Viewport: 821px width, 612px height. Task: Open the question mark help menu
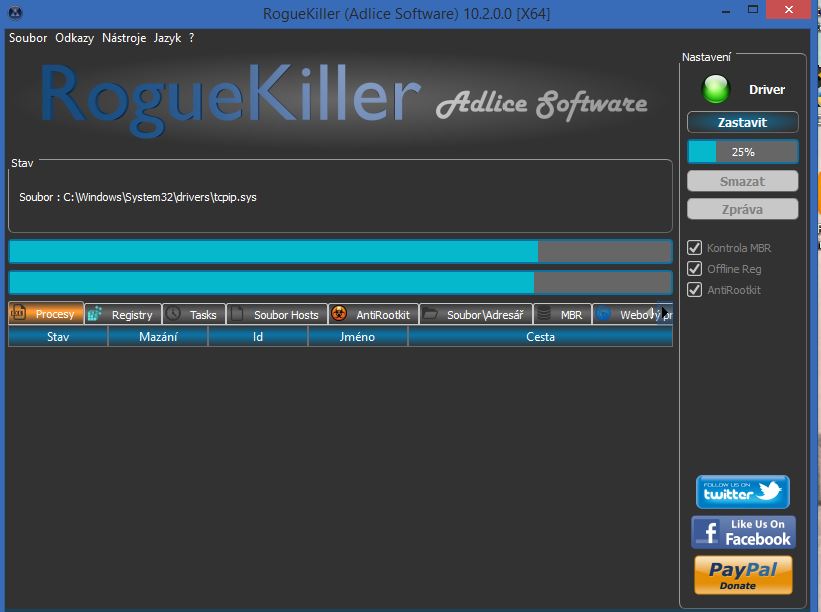tap(192, 38)
